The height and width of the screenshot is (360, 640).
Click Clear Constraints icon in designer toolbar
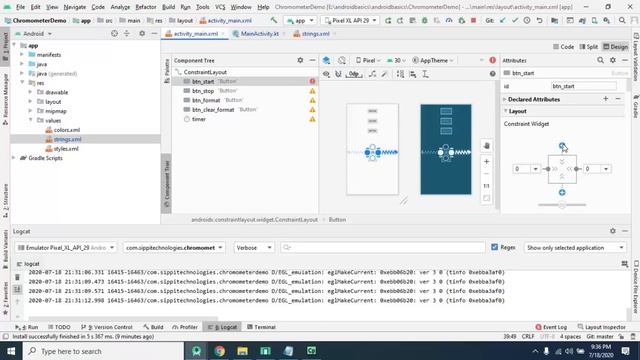pyautogui.click(x=372, y=74)
